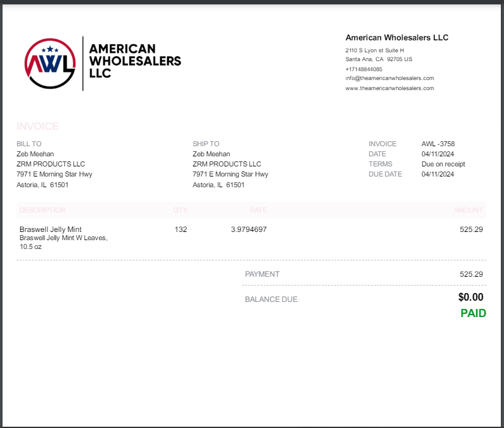Select the date value 04/11/2024 beside DATE
The width and height of the screenshot is (504, 428).
tap(438, 154)
